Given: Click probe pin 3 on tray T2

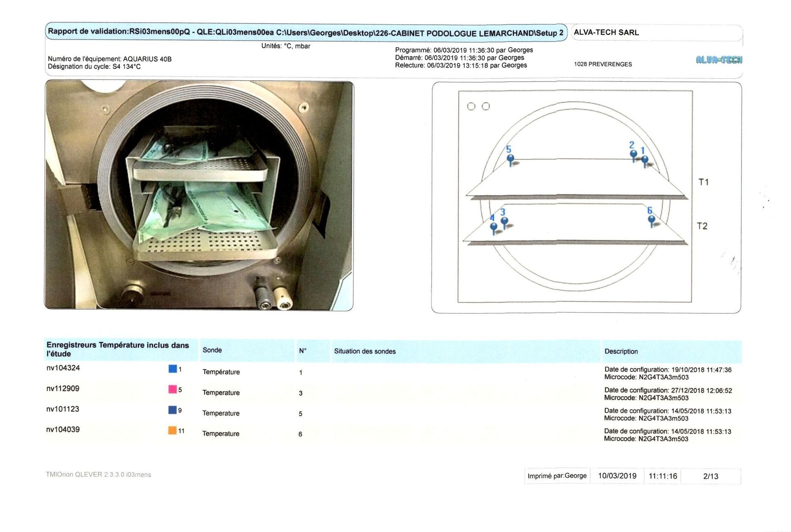Looking at the screenshot, I should point(504,221).
